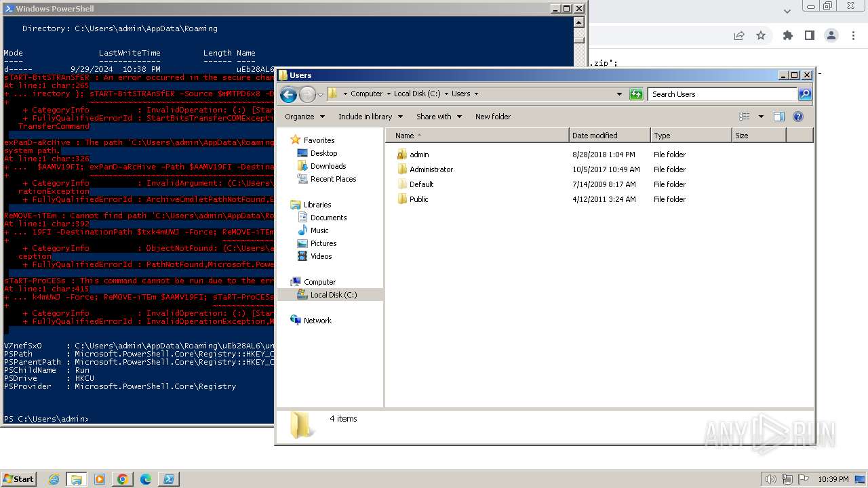
Task: Click Computer in the address breadcrumb
Action: tap(366, 94)
